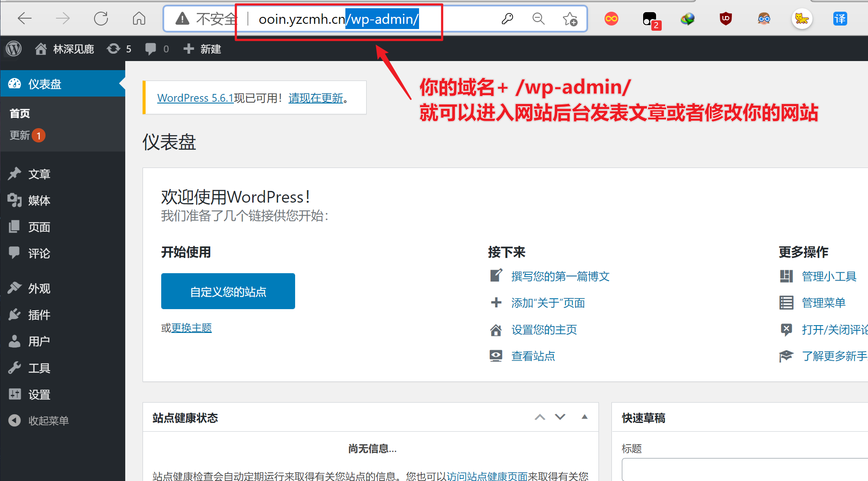The height and width of the screenshot is (481, 868).
Task: Click the monkey face extension icon
Action: pos(764,19)
